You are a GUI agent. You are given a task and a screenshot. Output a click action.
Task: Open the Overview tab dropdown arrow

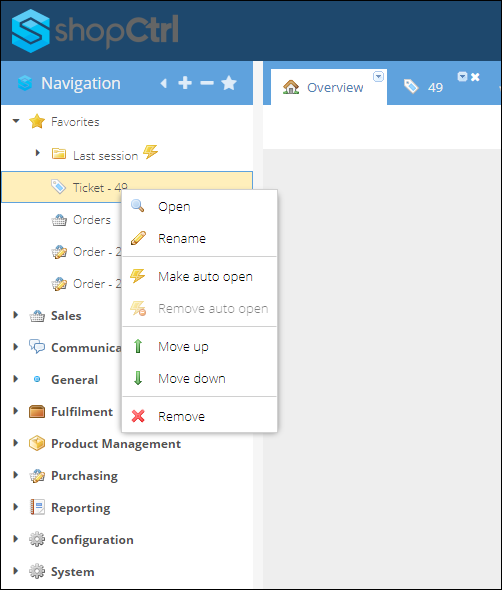[x=378, y=76]
